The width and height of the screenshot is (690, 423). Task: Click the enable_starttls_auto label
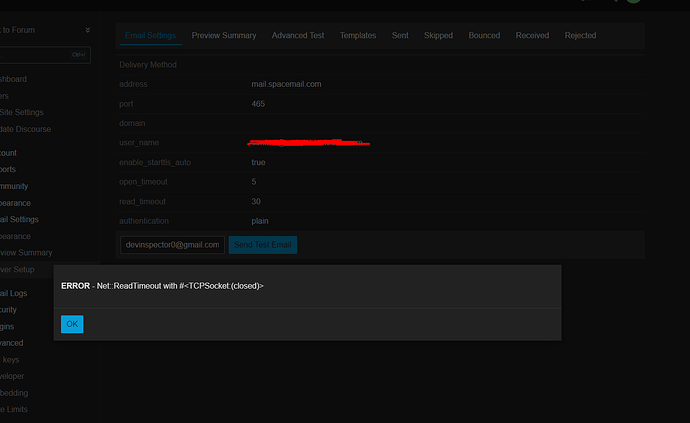155,162
